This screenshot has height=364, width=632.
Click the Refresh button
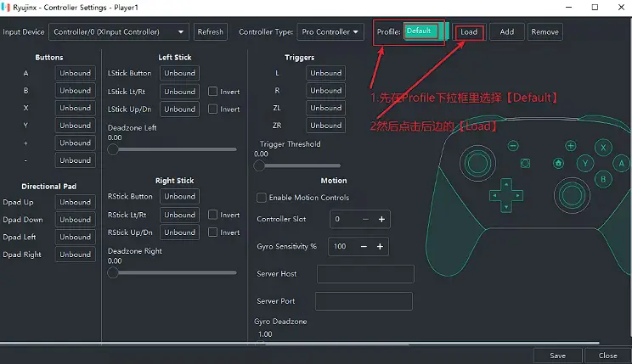pos(210,32)
